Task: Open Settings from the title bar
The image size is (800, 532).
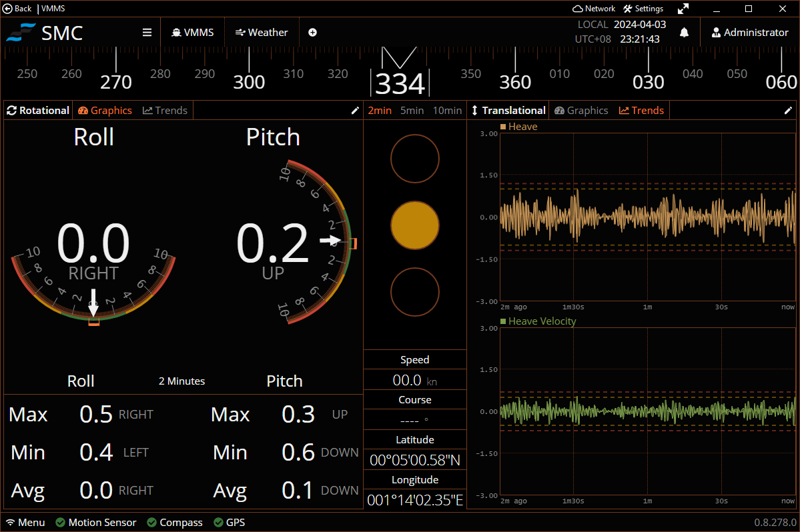Action: click(x=643, y=9)
